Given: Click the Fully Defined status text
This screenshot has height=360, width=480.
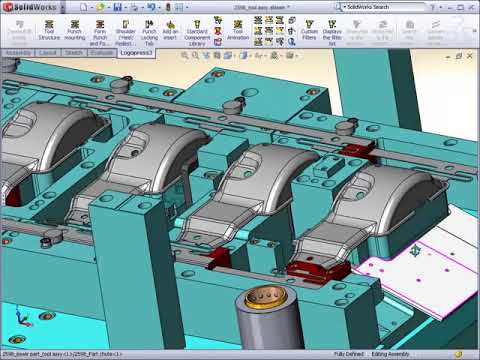Looking at the screenshot, I should point(348,354).
